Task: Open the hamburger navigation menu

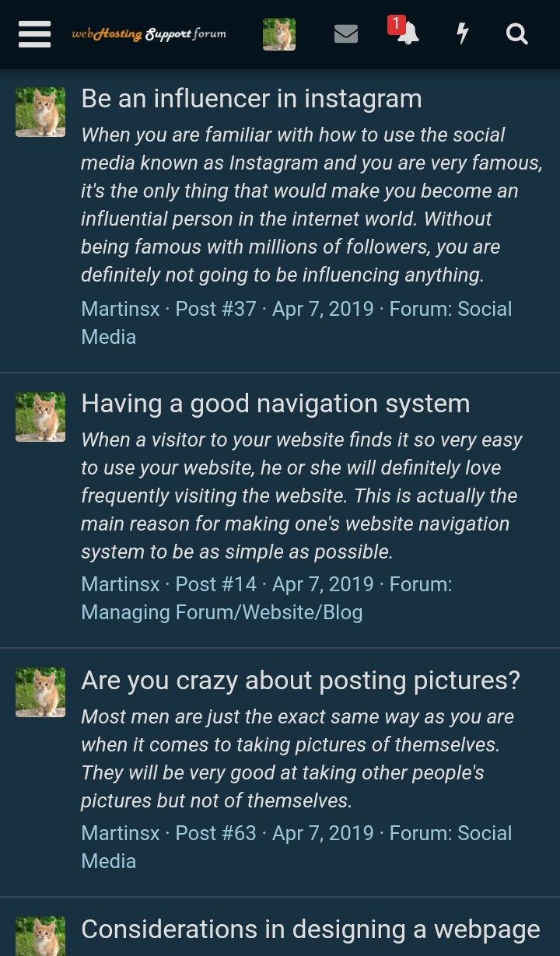Action: tap(34, 34)
